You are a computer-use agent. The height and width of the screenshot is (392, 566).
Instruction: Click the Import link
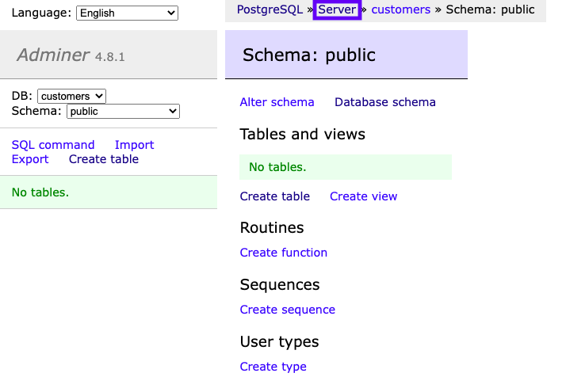134,145
